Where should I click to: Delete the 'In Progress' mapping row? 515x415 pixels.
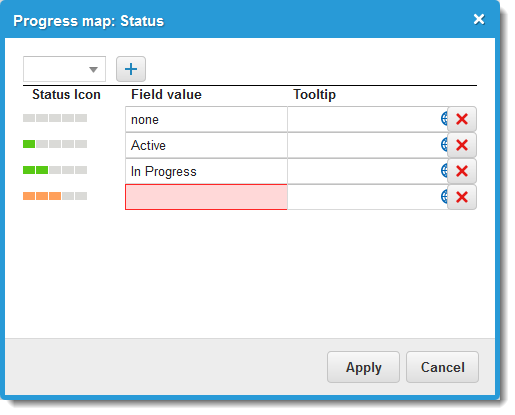click(462, 171)
